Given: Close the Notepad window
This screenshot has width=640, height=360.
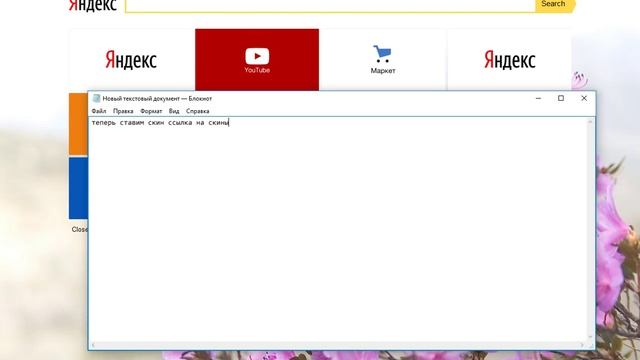Looking at the screenshot, I should (584, 98).
